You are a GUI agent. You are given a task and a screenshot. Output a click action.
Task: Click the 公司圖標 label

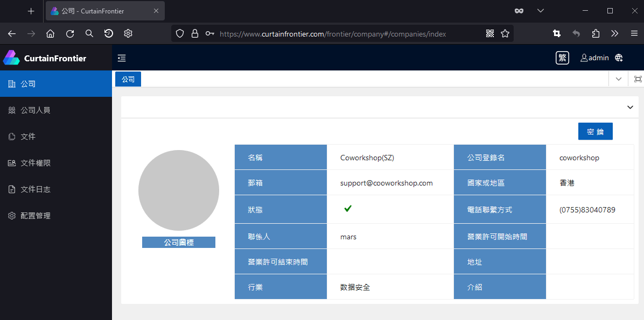[179, 243]
